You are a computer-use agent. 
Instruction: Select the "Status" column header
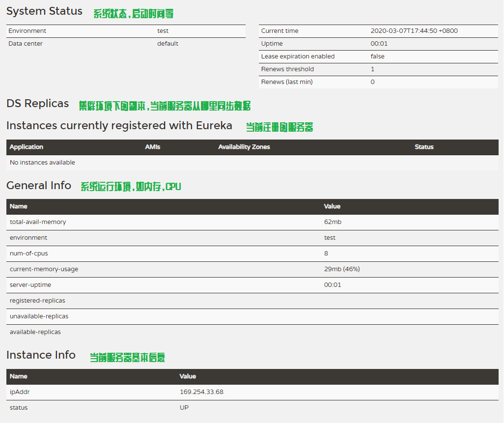click(424, 147)
